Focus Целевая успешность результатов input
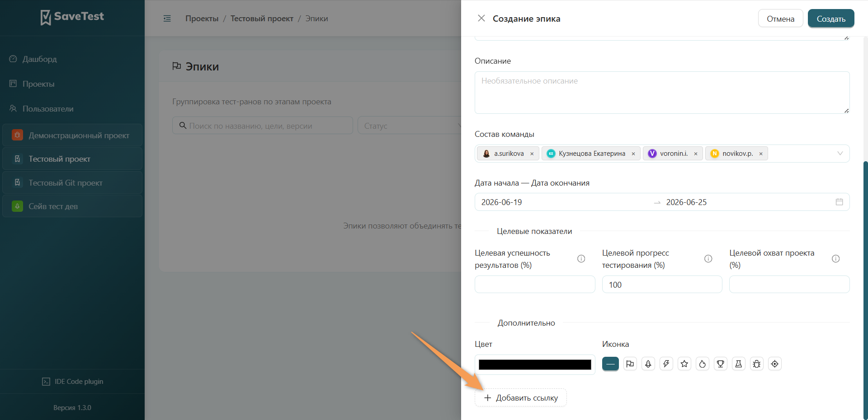This screenshot has width=868, height=420. (535, 285)
